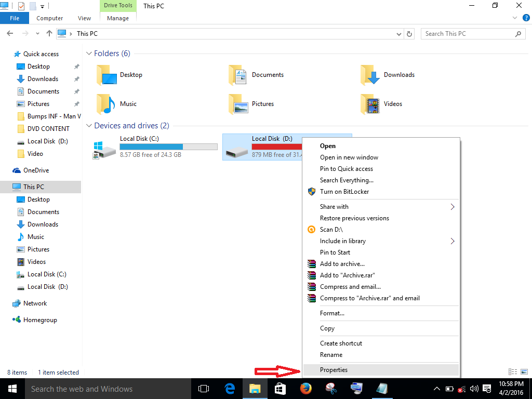Open Firefox from the taskbar

pyautogui.click(x=305, y=388)
